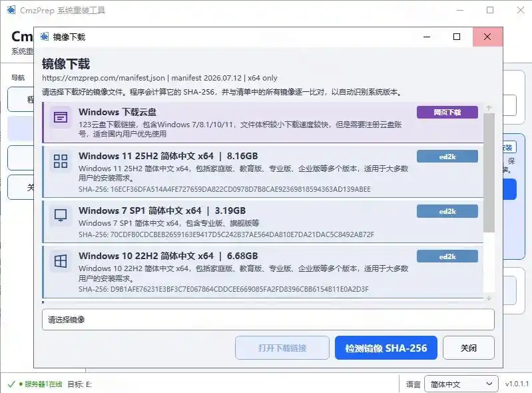Click the 检测镜像 SHA-256 button
The image size is (532, 393).
[x=386, y=348]
